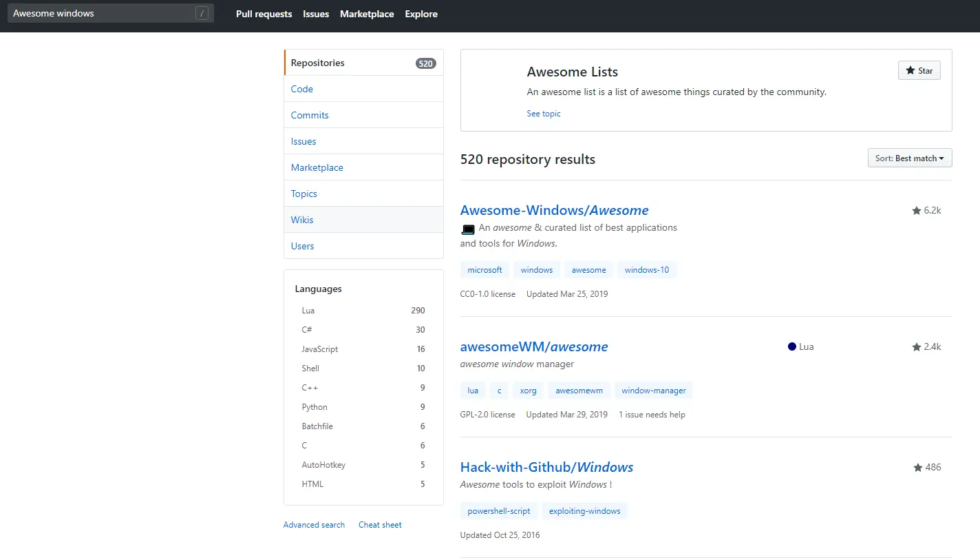Click the laptop emoji in Awesome-Windows description
Viewport: 980px width, 560px height.
(468, 229)
